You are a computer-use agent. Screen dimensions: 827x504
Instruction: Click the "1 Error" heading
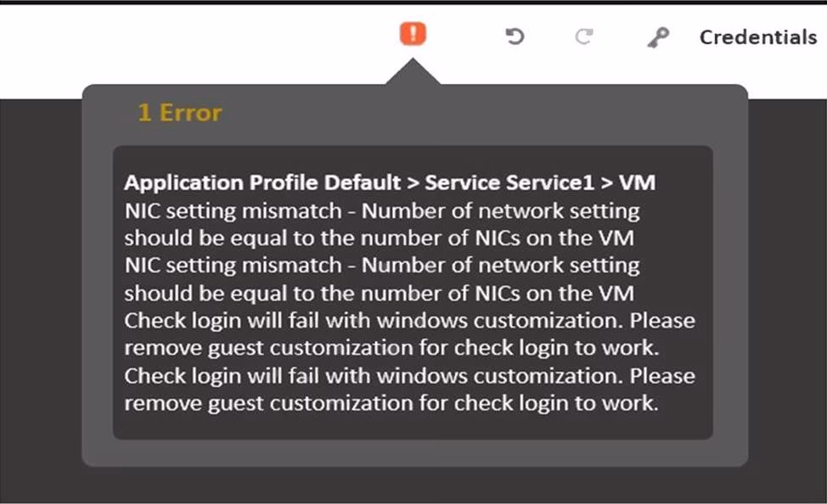(x=179, y=113)
